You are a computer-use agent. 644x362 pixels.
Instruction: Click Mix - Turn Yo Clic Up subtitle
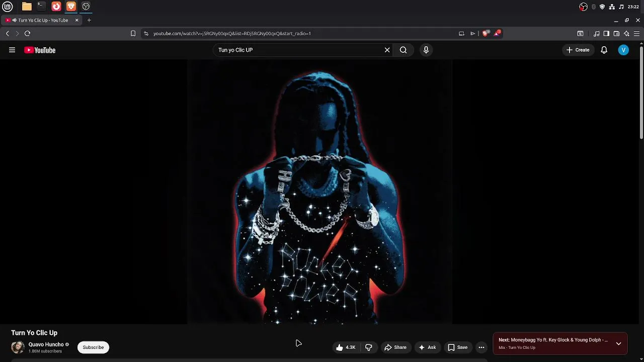[x=517, y=348]
